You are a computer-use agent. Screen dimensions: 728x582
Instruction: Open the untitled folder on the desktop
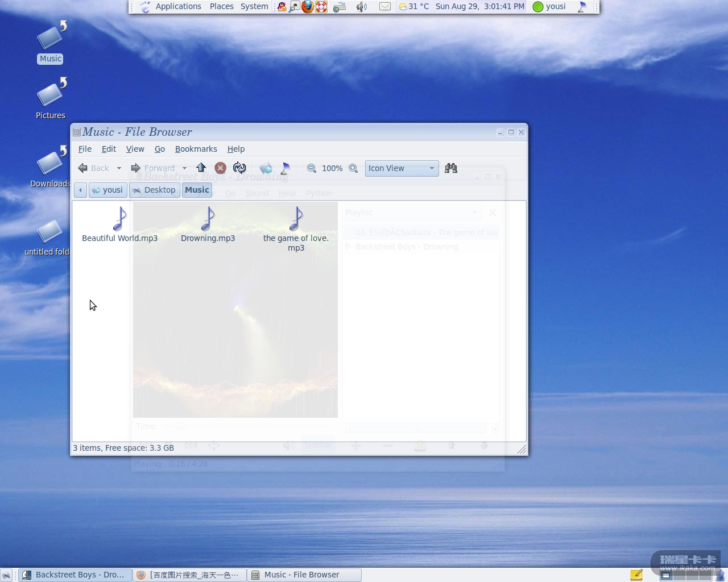pyautogui.click(x=48, y=238)
